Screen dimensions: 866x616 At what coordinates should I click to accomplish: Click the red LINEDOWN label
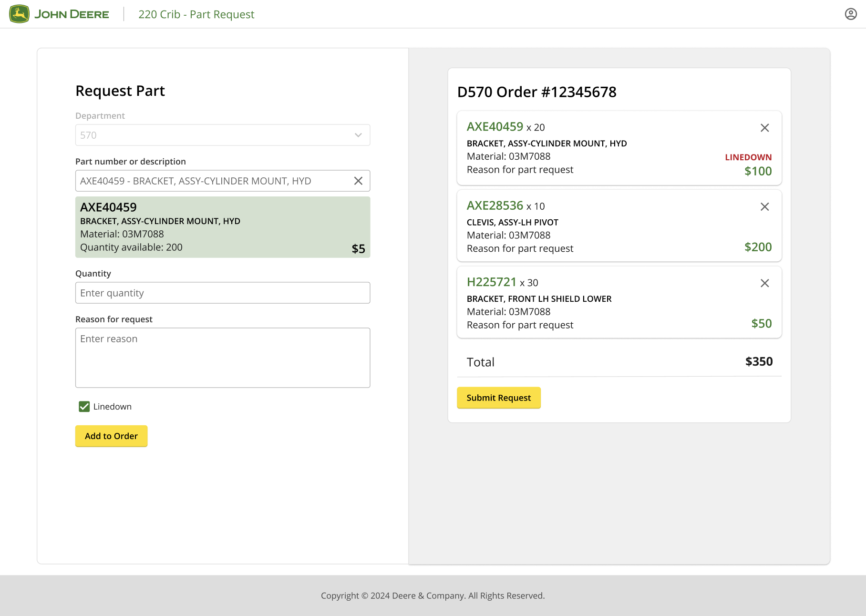[x=748, y=157]
